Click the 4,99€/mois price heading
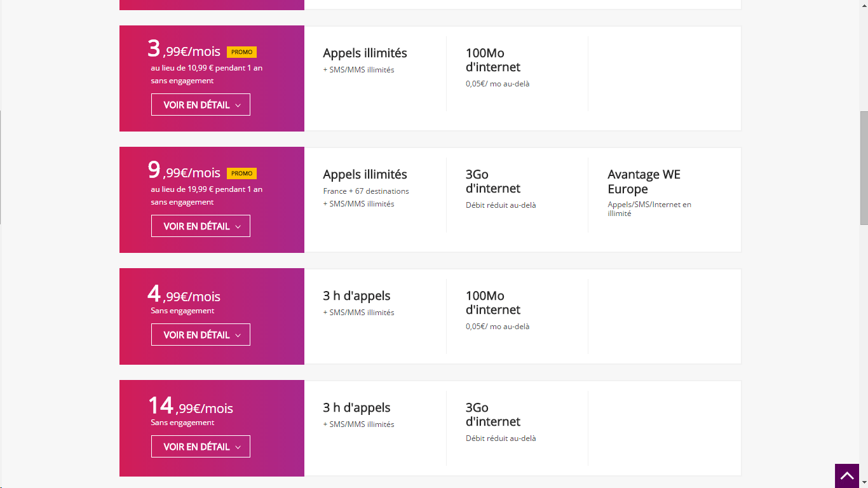This screenshot has height=488, width=868. point(184,295)
